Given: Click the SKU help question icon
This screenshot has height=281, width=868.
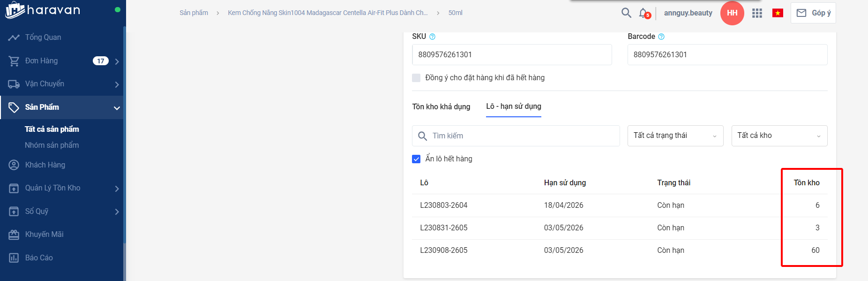Looking at the screenshot, I should (x=433, y=37).
